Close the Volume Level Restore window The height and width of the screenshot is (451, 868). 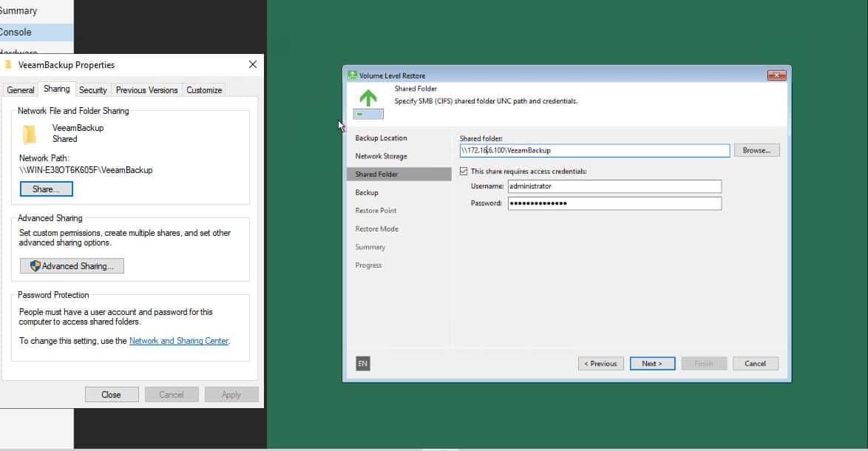tap(776, 75)
